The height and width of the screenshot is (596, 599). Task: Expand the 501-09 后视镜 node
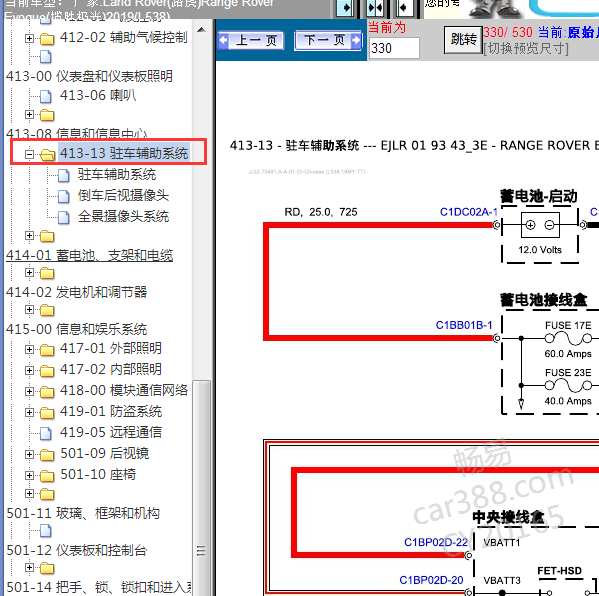click(x=29, y=454)
